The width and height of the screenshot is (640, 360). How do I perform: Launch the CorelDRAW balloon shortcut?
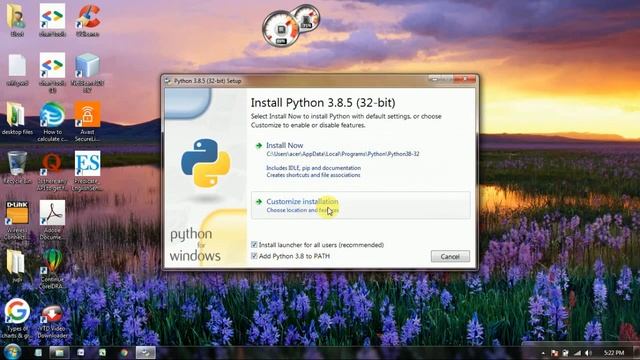52,268
